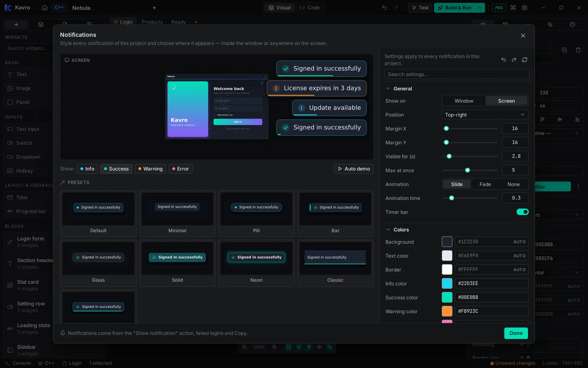588x368 pixels.
Task: Click the sparkle icon in right panel
Action: click(550, 25)
